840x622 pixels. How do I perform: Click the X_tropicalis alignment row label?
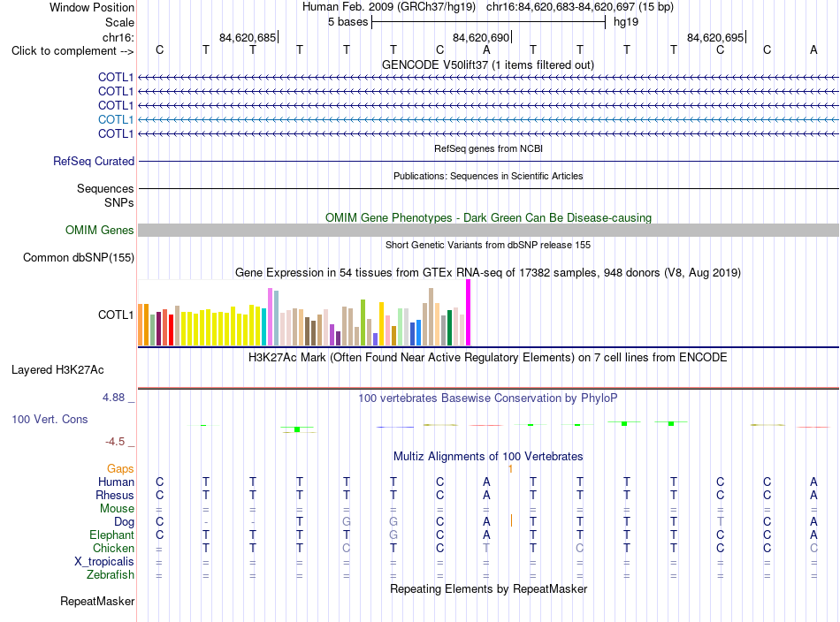coord(104,562)
